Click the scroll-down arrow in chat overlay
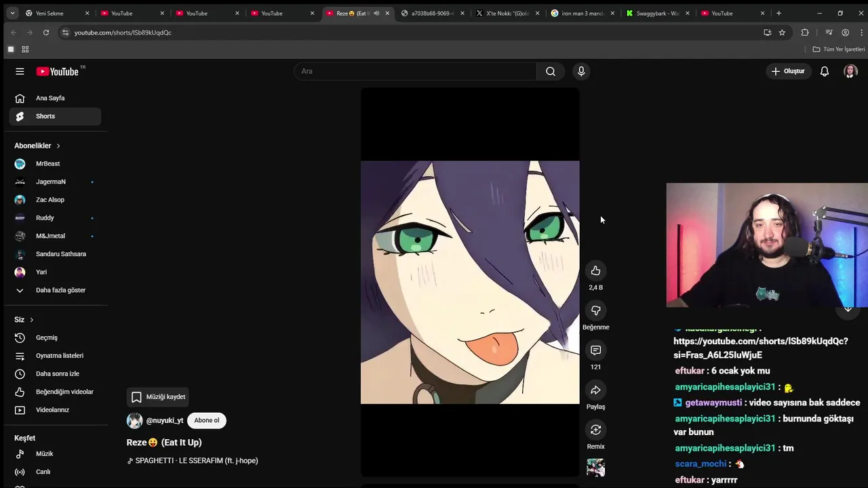 tap(848, 308)
